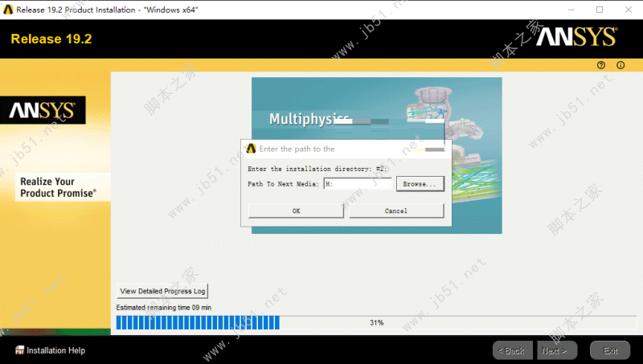Click the Next button
This screenshot has width=643, height=364.
pyautogui.click(x=557, y=350)
